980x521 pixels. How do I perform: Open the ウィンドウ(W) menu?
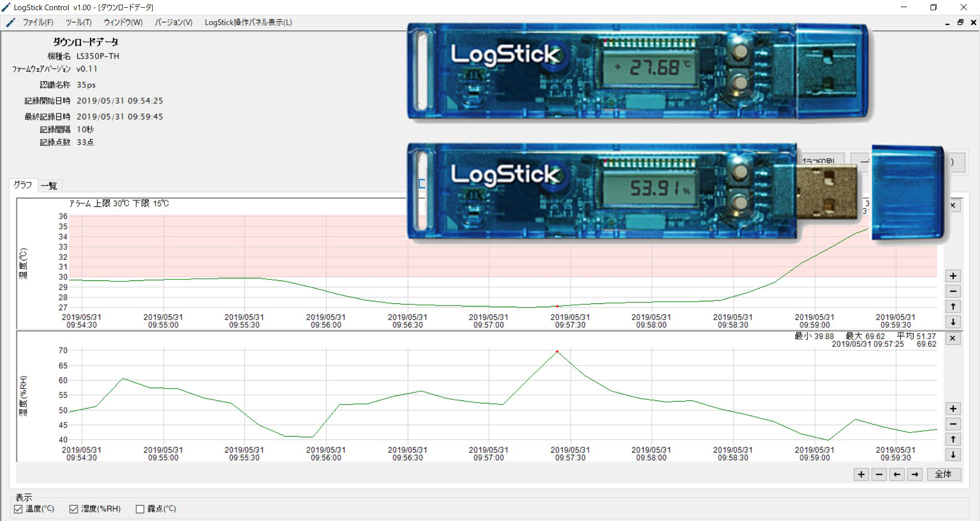pos(123,22)
